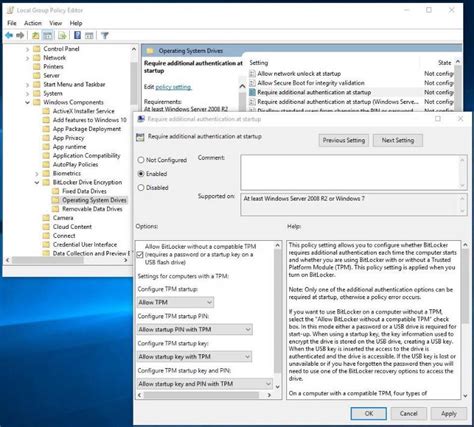Screen dimensions: 474x427
Task: Click the policy dialog title bar icon
Action: (141, 119)
